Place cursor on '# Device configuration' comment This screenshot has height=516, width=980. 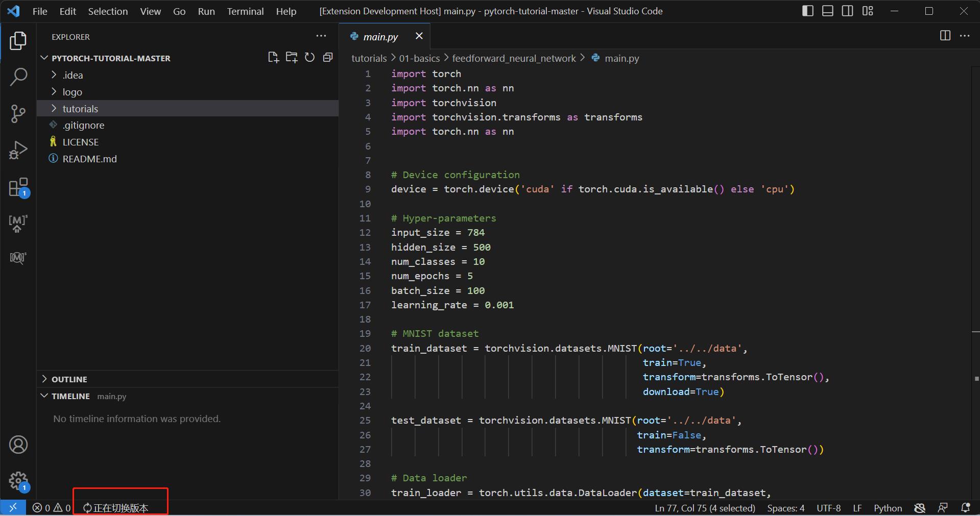click(455, 175)
